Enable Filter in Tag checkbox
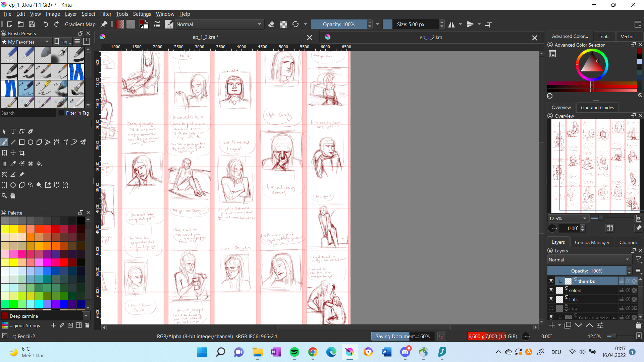Screen dimensions: 644x362 [x=61, y=113]
